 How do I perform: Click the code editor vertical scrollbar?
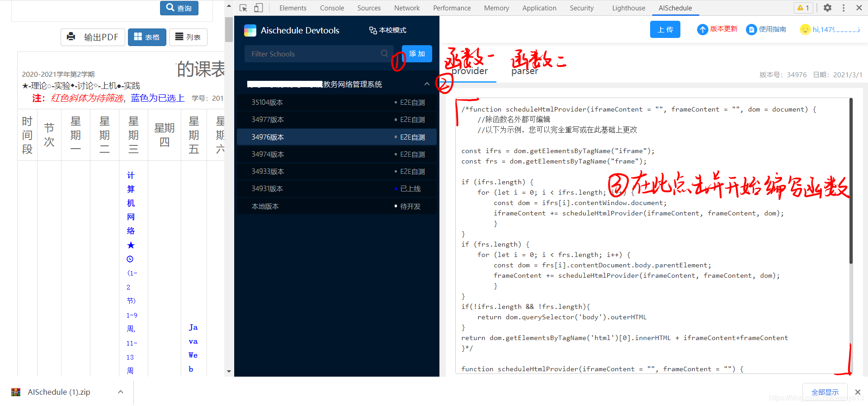pos(851,181)
